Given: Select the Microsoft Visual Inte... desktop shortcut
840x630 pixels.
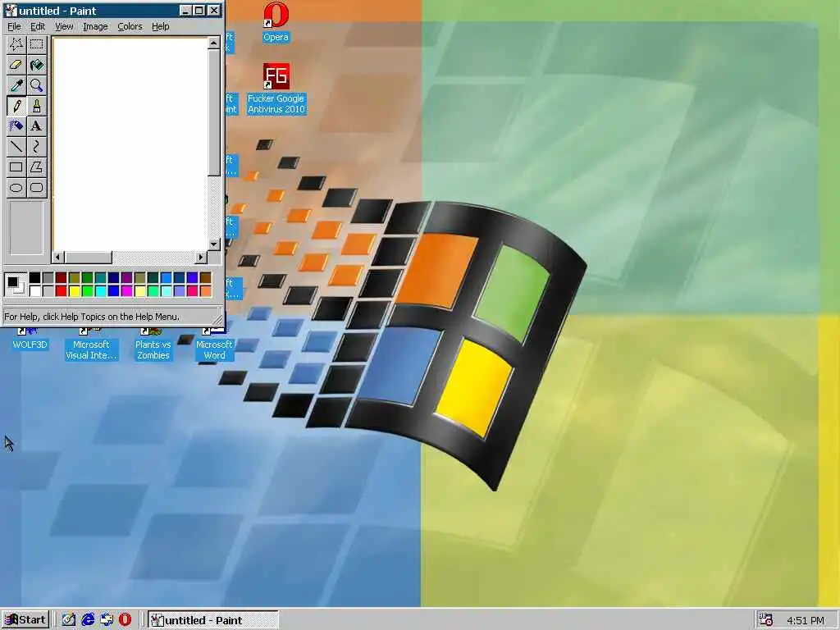Looking at the screenshot, I should pyautogui.click(x=91, y=345).
